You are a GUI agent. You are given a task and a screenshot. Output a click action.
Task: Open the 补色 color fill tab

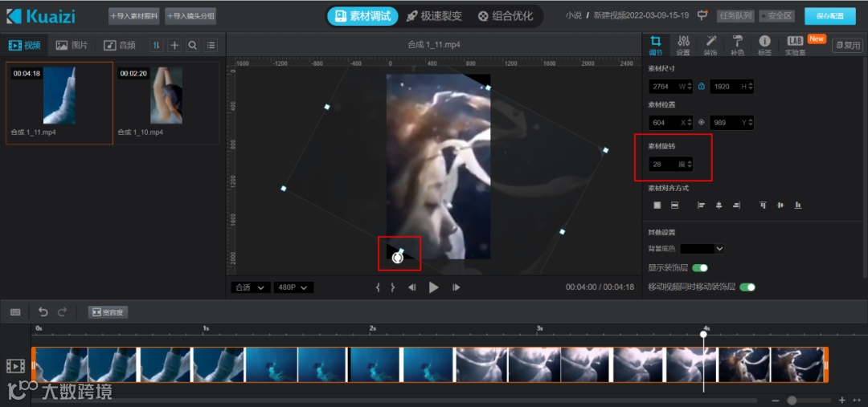(737, 46)
